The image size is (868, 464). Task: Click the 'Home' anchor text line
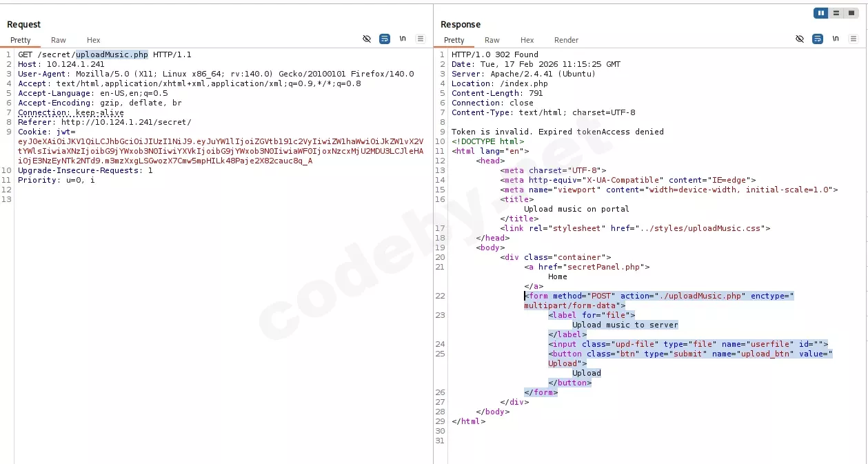point(558,276)
